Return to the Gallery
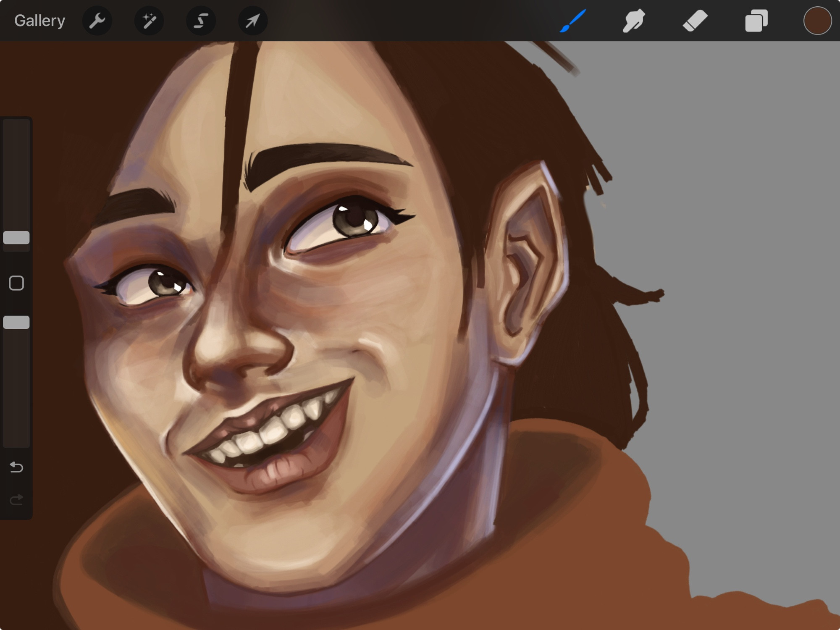840x630 pixels. [x=39, y=21]
